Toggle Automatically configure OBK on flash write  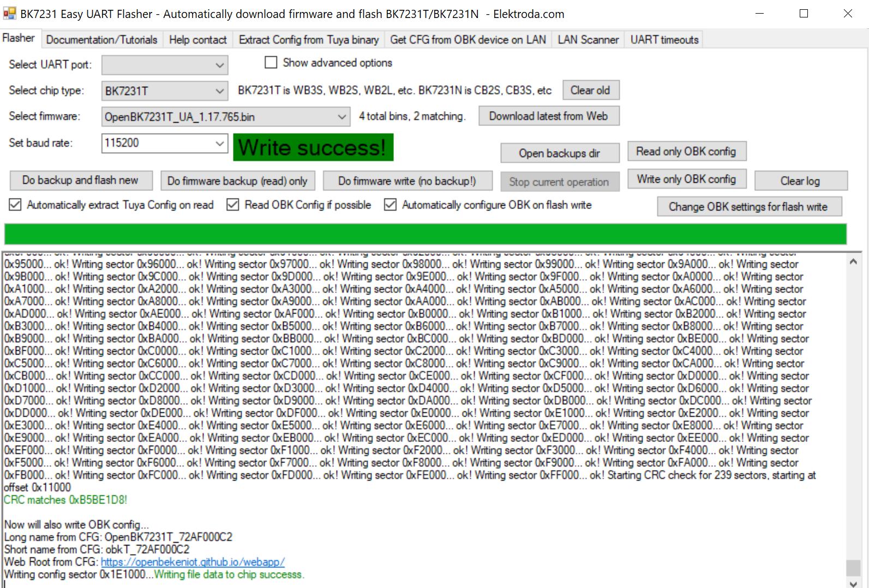tap(390, 205)
